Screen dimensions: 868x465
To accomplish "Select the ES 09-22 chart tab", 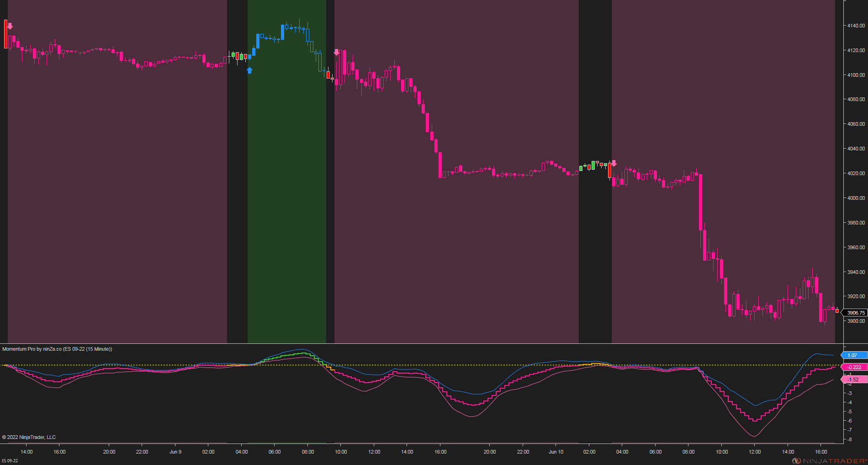I will tap(10, 461).
